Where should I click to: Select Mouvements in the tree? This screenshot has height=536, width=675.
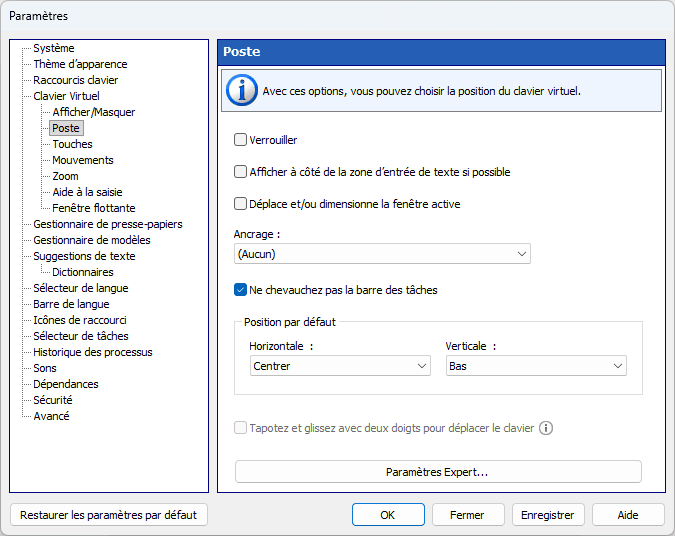point(83,160)
